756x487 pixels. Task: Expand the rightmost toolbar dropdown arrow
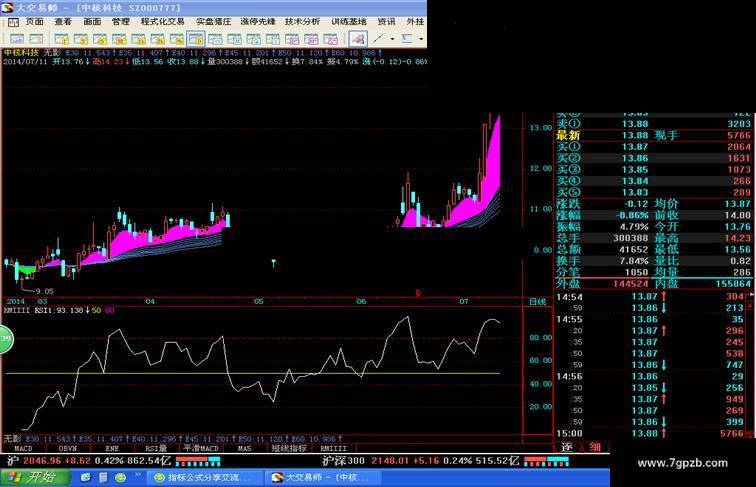click(421, 39)
